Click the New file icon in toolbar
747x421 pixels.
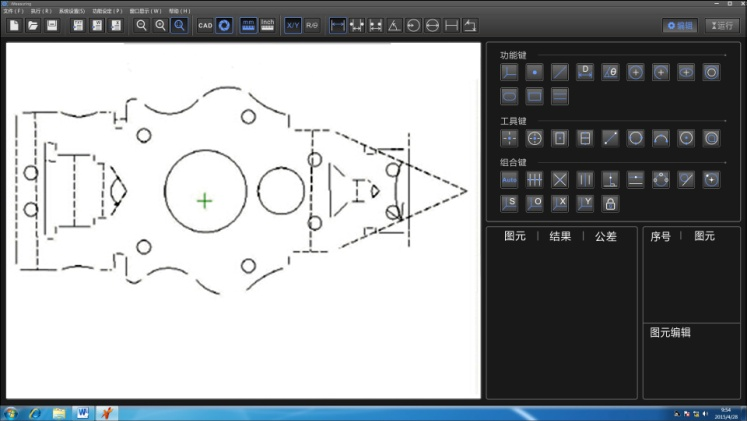click(x=15, y=25)
